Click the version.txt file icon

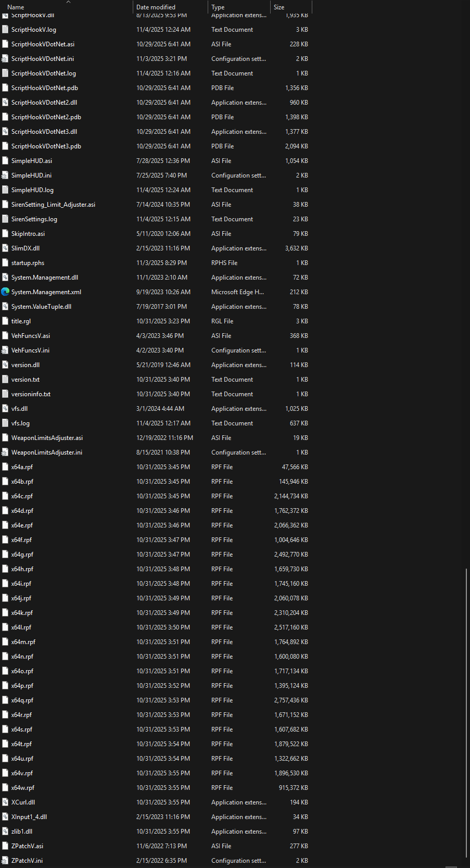(x=5, y=380)
